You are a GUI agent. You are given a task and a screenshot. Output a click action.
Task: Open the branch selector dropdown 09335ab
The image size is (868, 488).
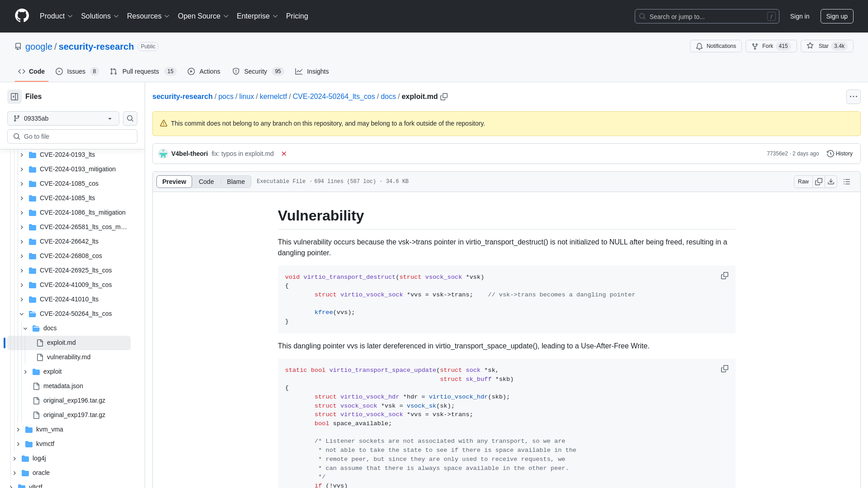pos(63,118)
